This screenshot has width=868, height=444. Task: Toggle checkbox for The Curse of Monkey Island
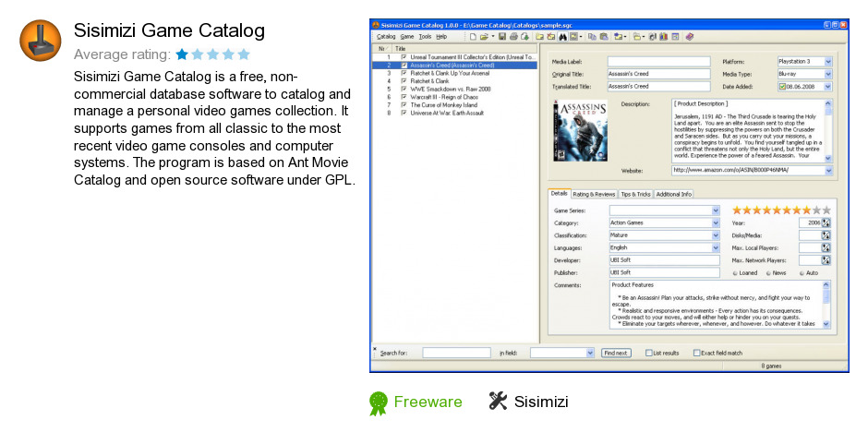pyautogui.click(x=404, y=104)
